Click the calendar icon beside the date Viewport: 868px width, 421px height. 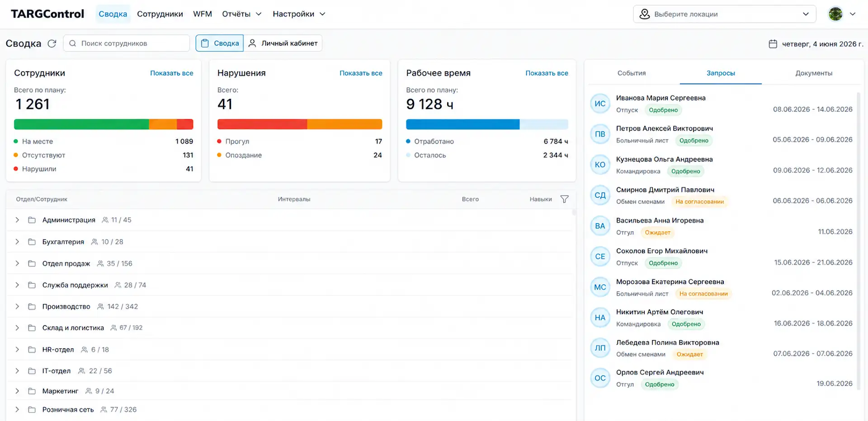coord(773,44)
